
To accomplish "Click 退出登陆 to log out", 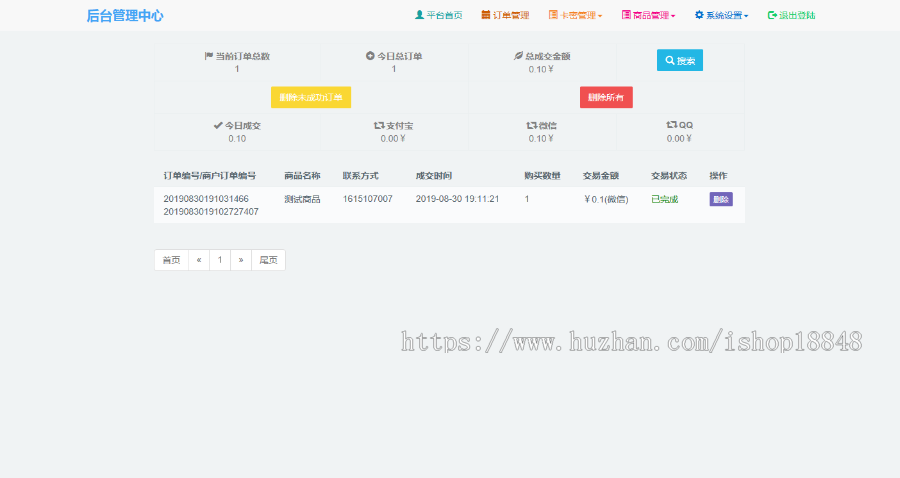I will [x=792, y=15].
